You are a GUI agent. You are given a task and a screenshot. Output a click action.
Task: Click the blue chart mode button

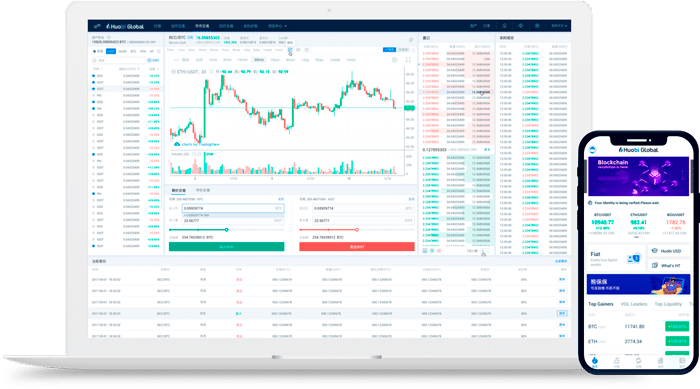389,50
